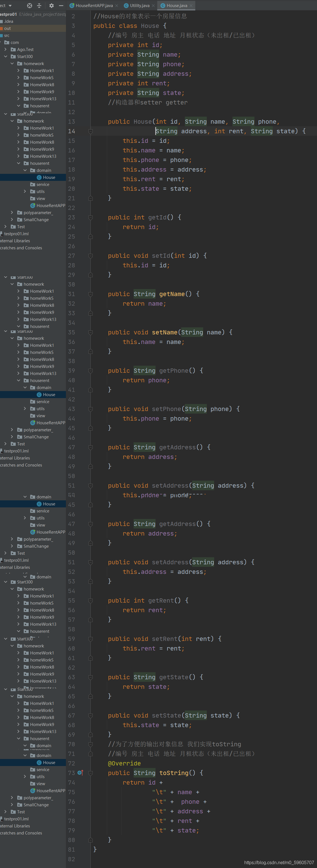The height and width of the screenshot is (868, 317).
Task: Fold getPhone method at line 39
Action: 90,371
